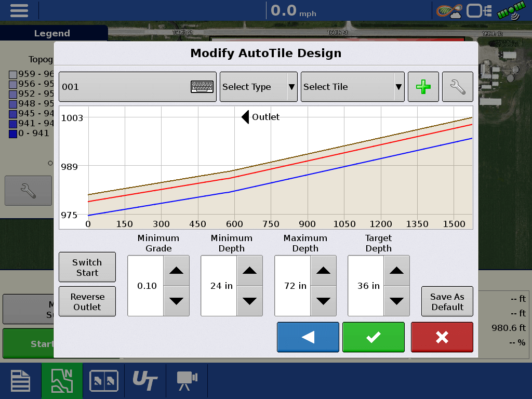Open the Select Type dropdown
This screenshot has width=532, height=399.
[258, 86]
